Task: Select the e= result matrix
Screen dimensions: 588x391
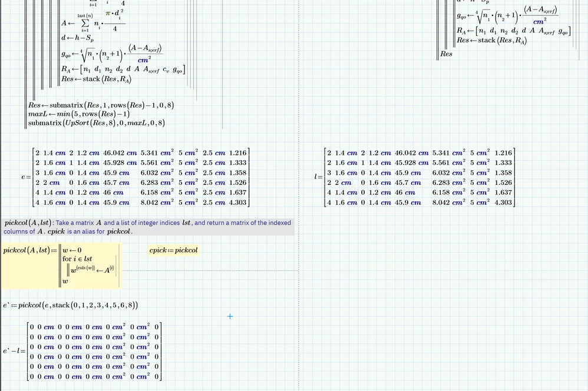Action: 136,177
